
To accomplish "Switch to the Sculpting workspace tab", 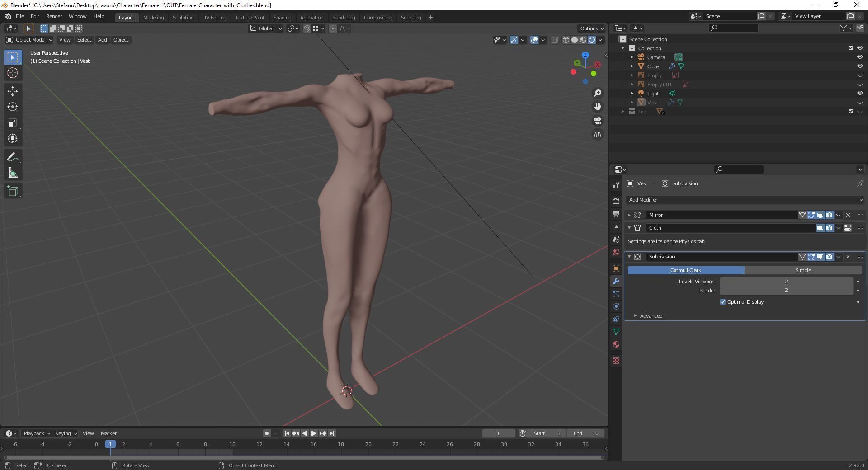I will tap(183, 18).
